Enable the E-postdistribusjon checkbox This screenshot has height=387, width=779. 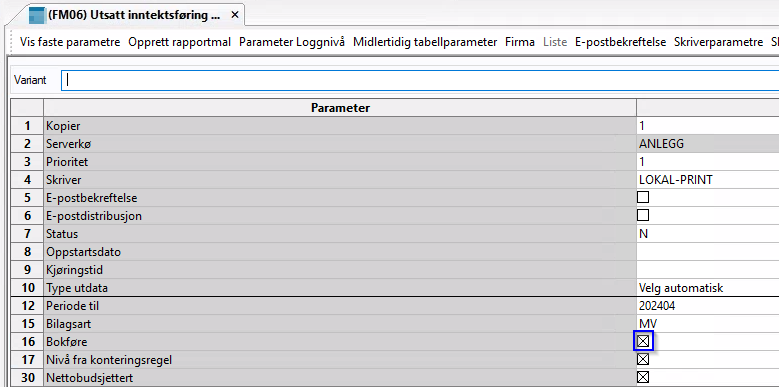(643, 215)
